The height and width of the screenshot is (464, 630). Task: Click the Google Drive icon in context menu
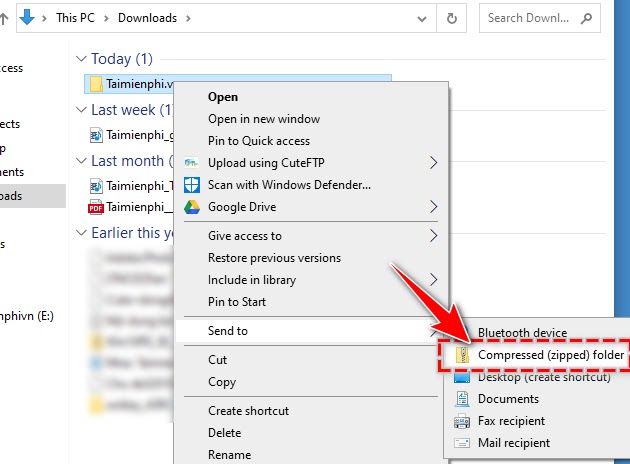(x=190, y=207)
